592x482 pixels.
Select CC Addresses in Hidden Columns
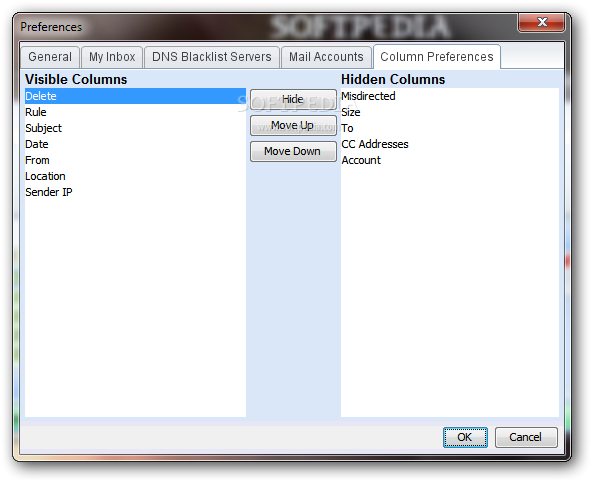point(450,144)
